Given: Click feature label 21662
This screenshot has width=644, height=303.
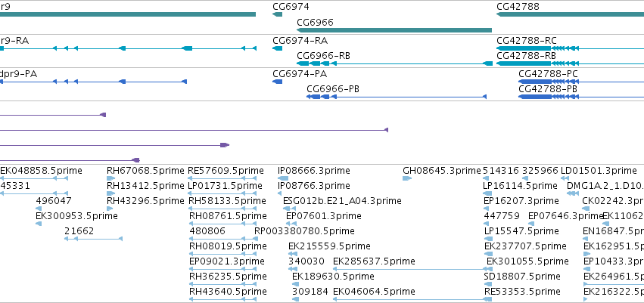Looking at the screenshot, I should pyautogui.click(x=79, y=230).
